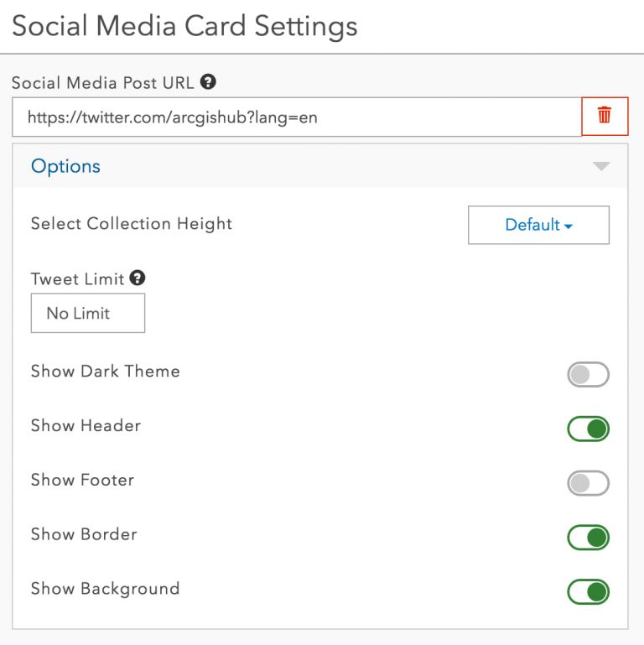Turn off the Show Header switch
The image size is (644, 645).
[588, 429]
